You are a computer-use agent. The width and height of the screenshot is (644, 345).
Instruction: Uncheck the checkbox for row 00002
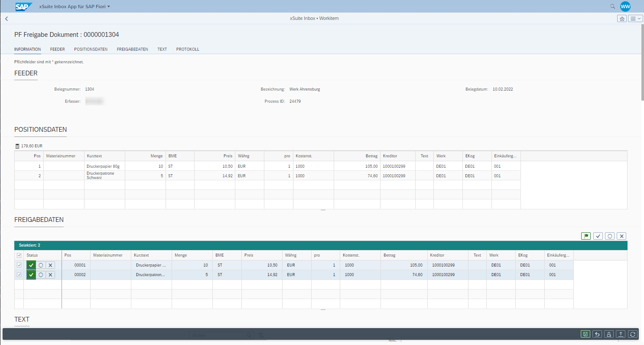click(19, 275)
